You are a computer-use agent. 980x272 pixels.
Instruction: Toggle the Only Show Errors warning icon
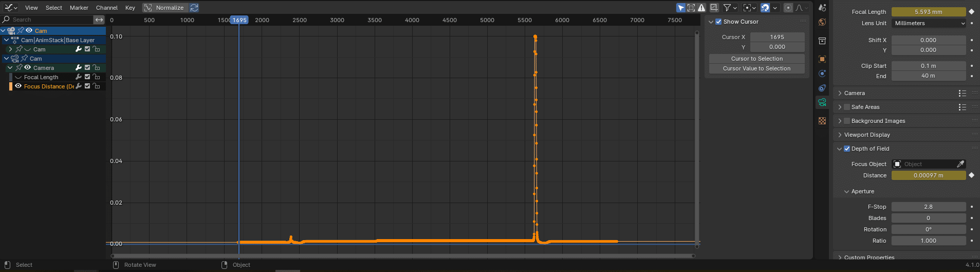(x=701, y=8)
